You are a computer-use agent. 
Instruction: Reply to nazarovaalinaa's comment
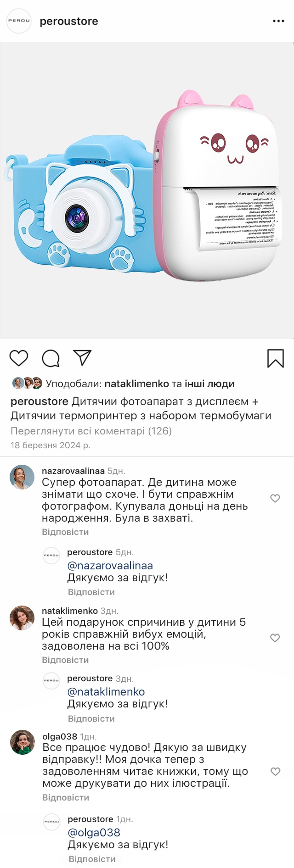65,532
